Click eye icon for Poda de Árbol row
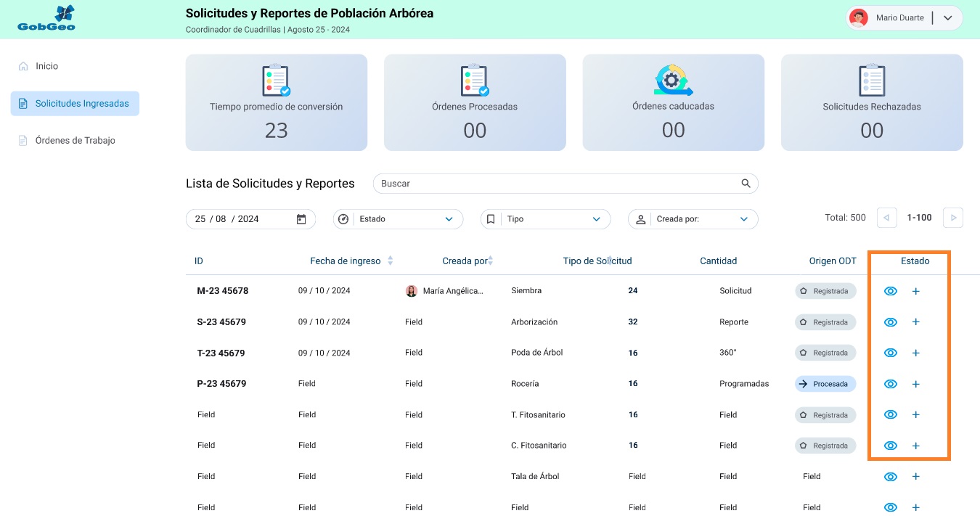 [x=891, y=353]
